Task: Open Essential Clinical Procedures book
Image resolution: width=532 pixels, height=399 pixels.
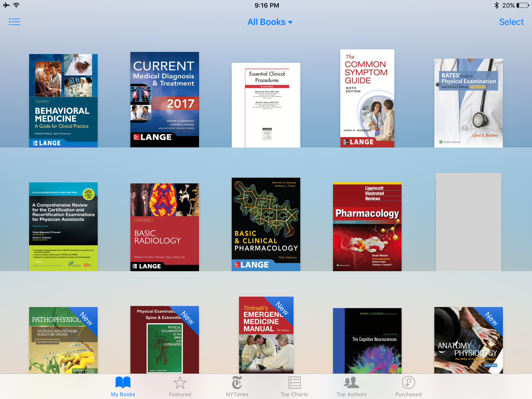Action: point(266,105)
